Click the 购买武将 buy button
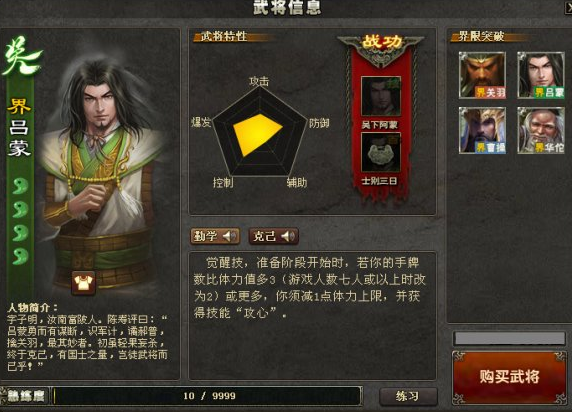The width and height of the screenshot is (572, 412). (509, 377)
